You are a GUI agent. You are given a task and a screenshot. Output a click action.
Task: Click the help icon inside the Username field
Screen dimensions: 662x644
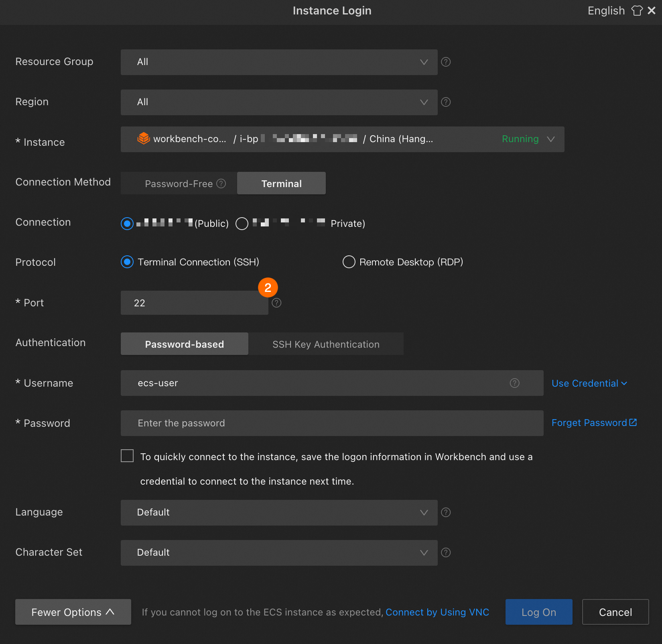tap(514, 383)
